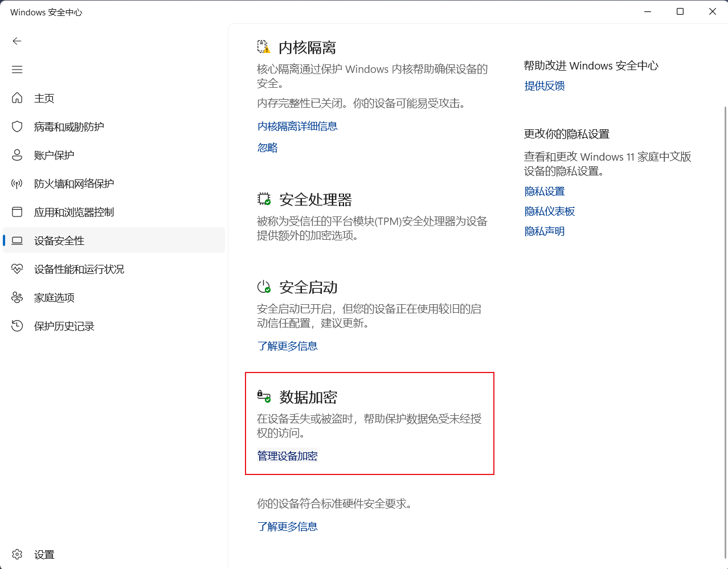Click the home icon beside 主页
Screen dimensions: 728x569
point(17,98)
